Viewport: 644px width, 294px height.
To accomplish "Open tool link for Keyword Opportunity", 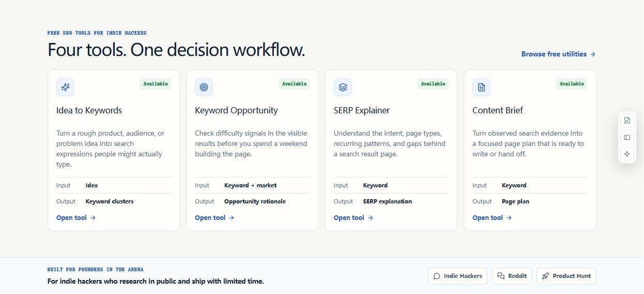I will (214, 218).
